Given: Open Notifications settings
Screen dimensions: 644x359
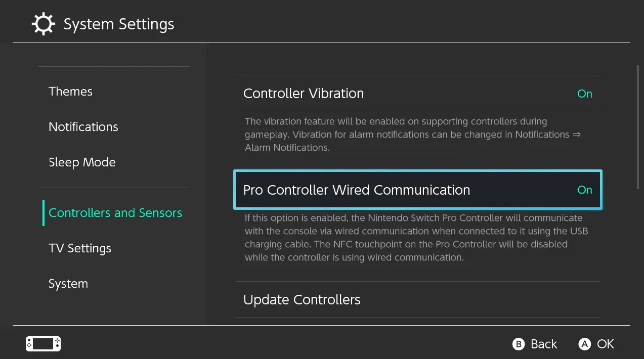Looking at the screenshot, I should tap(83, 126).
